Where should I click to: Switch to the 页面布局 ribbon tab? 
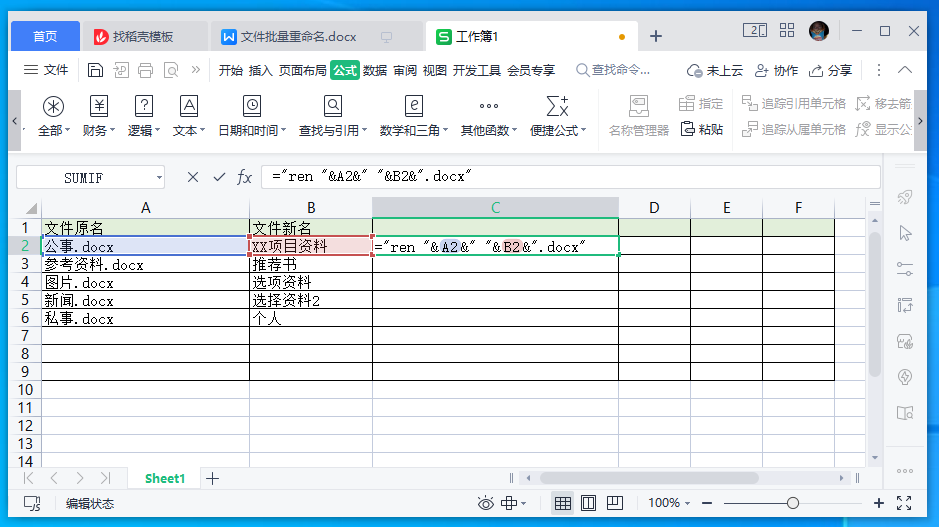coord(302,71)
